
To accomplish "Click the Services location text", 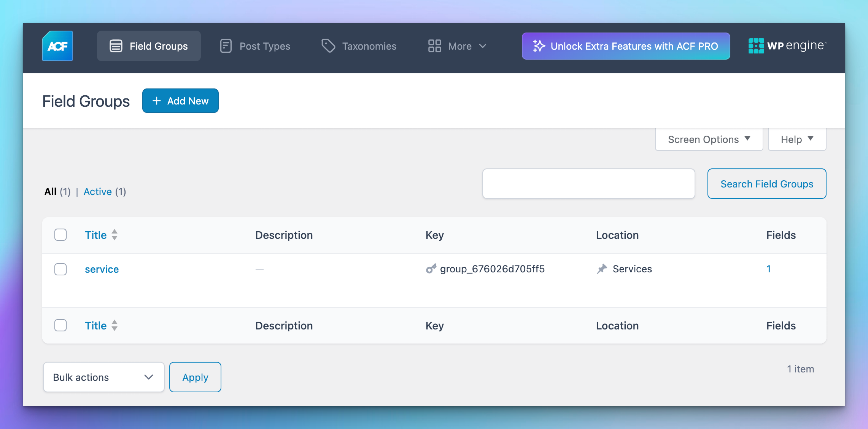I will pyautogui.click(x=632, y=269).
